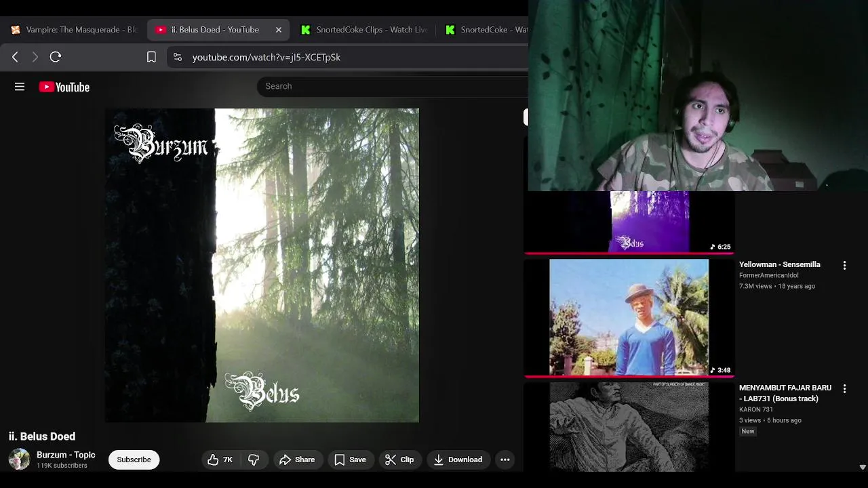Viewport: 868px width, 488px height.
Task: Open the Burzum - Topic channel link
Action: 66,455
